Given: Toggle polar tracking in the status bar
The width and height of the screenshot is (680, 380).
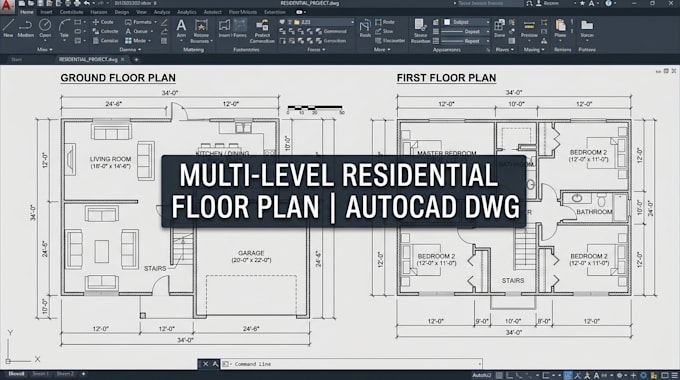Looking at the screenshot, I should [519, 375].
